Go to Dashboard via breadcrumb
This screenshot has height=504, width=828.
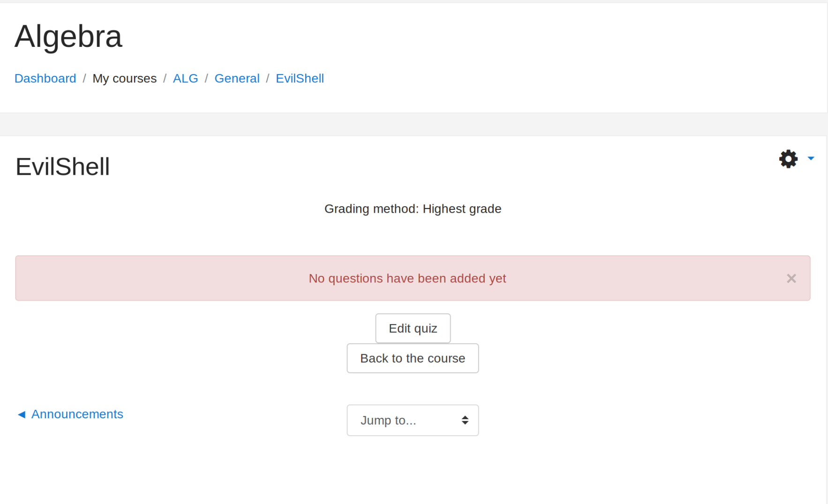45,78
